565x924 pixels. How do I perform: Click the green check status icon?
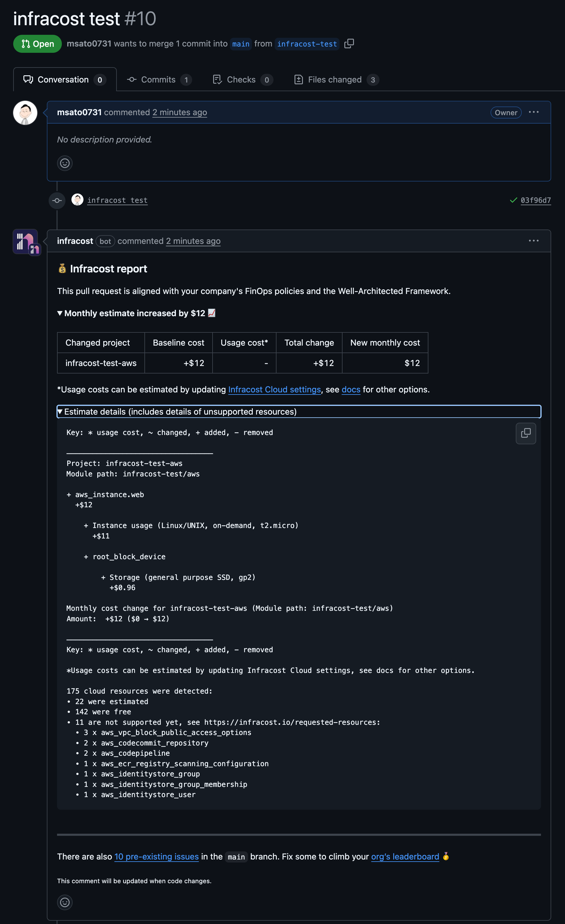point(513,200)
